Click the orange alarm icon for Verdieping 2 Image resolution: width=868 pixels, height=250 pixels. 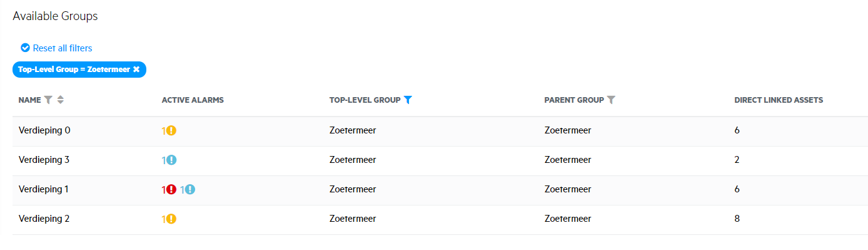171,219
